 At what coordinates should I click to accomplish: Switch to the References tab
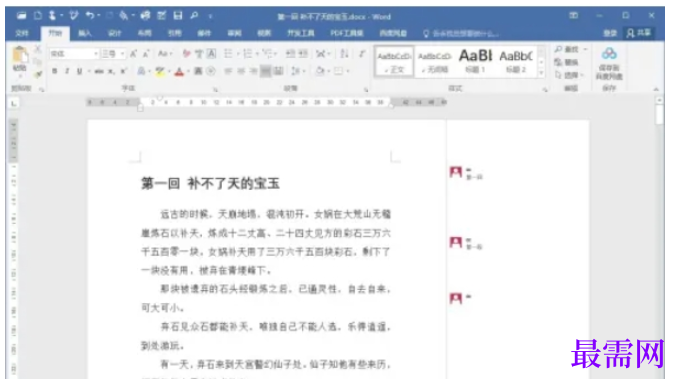pyautogui.click(x=174, y=34)
